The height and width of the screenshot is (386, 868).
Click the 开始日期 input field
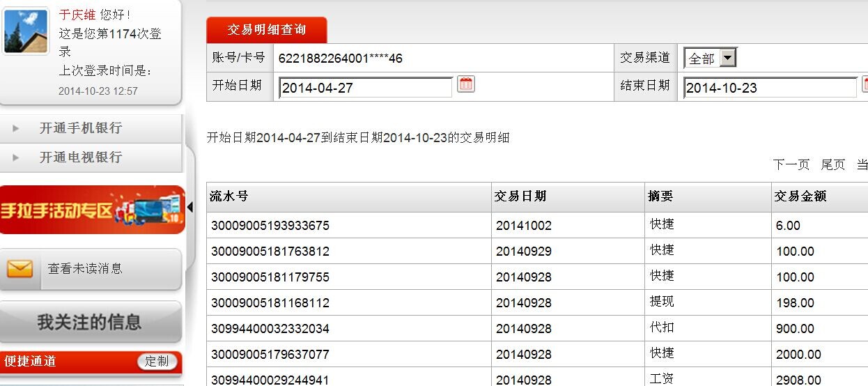366,88
